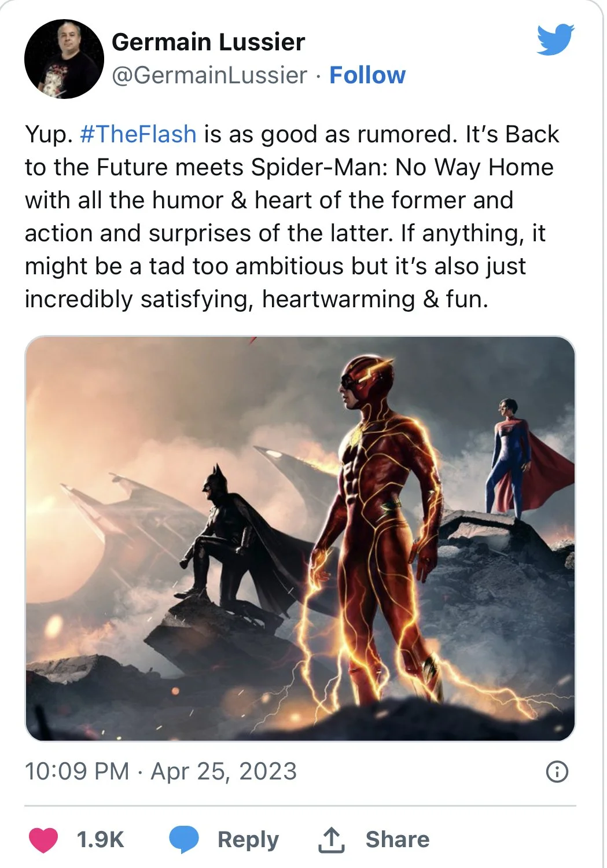This screenshot has height=868, width=607.
Task: Open the #TheFlash hashtag
Action: 138,134
